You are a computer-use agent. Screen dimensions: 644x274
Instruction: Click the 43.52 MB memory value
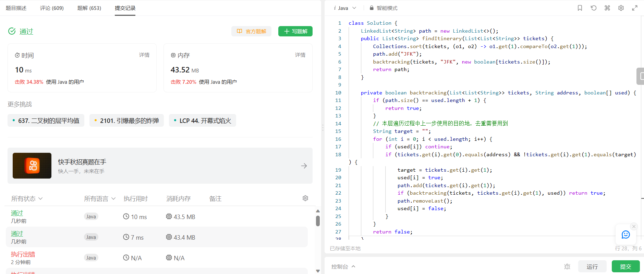tap(185, 70)
